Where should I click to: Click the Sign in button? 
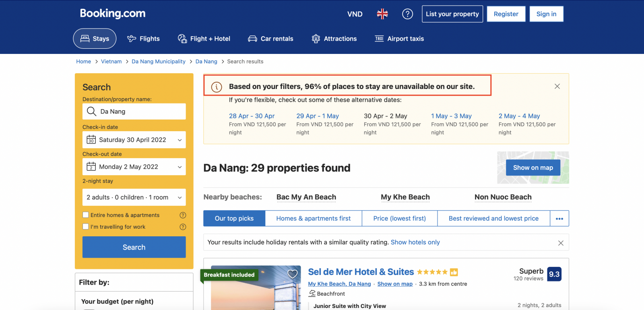[x=546, y=14]
